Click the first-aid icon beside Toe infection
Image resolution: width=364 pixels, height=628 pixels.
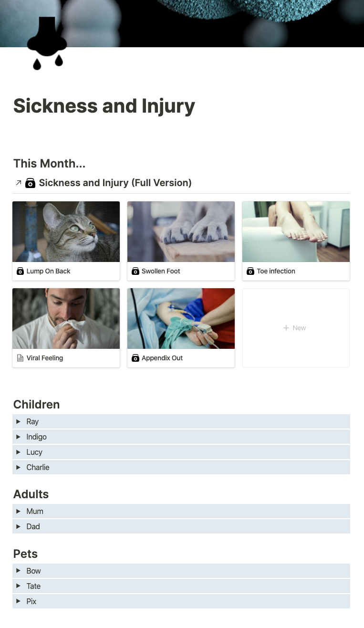250,271
